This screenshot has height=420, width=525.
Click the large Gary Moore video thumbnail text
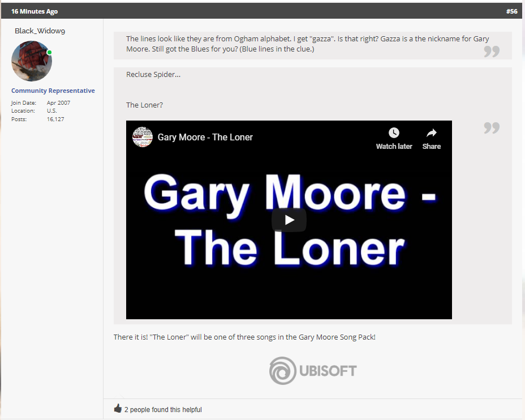[289, 220]
